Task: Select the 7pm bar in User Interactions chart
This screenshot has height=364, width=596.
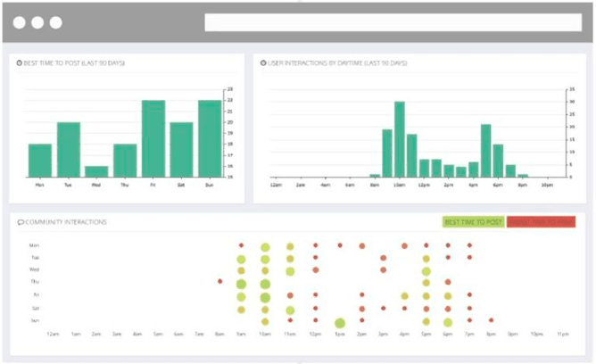Action: [510, 171]
